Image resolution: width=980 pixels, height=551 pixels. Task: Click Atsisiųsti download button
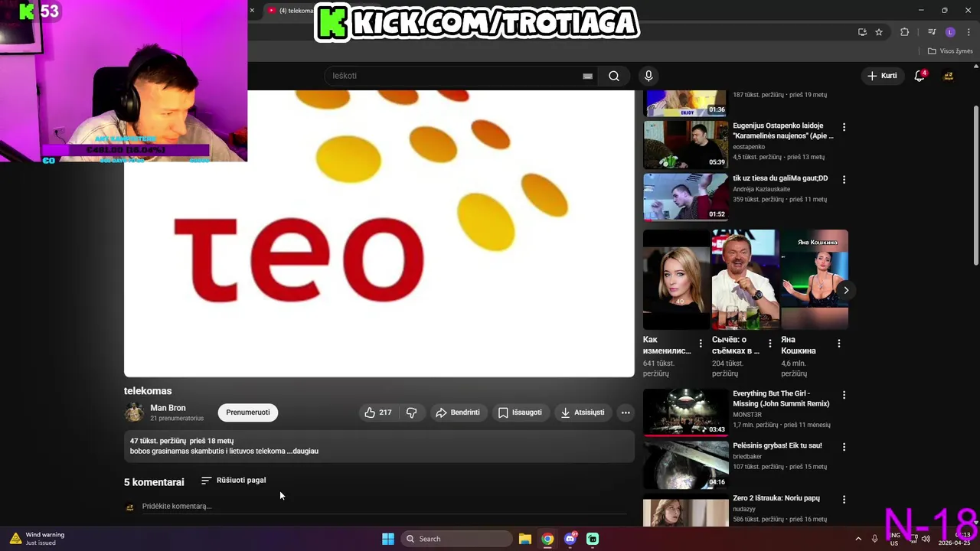tap(583, 412)
